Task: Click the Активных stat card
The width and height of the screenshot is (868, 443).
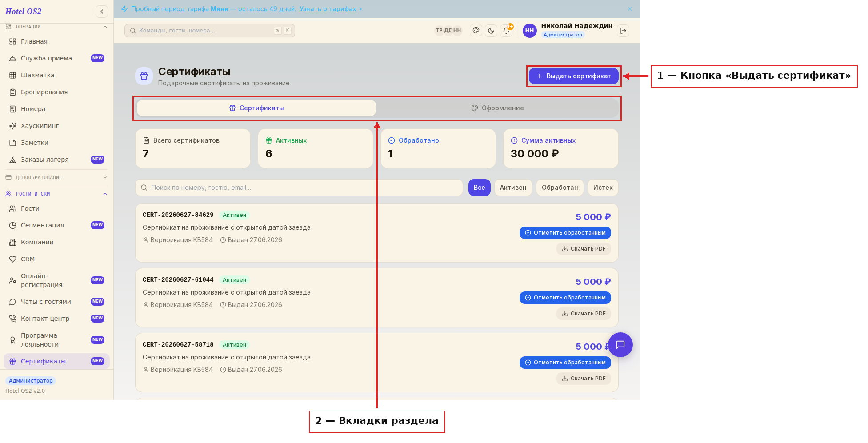Action: (316, 148)
